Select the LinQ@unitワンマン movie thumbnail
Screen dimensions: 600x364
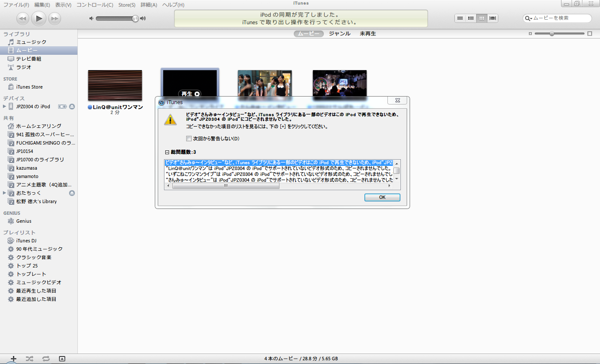[x=115, y=86]
